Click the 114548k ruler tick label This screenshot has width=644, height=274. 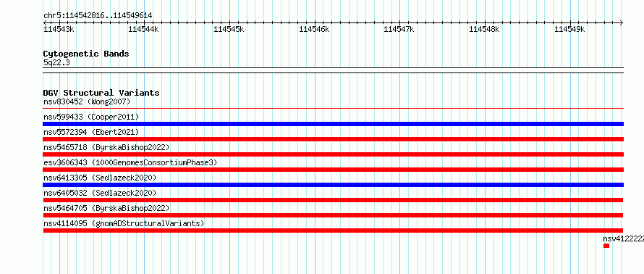tap(484, 29)
